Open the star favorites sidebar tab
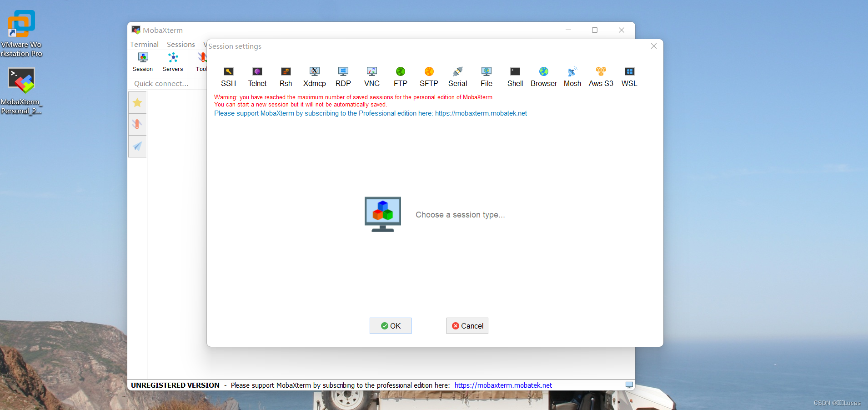 click(x=137, y=103)
